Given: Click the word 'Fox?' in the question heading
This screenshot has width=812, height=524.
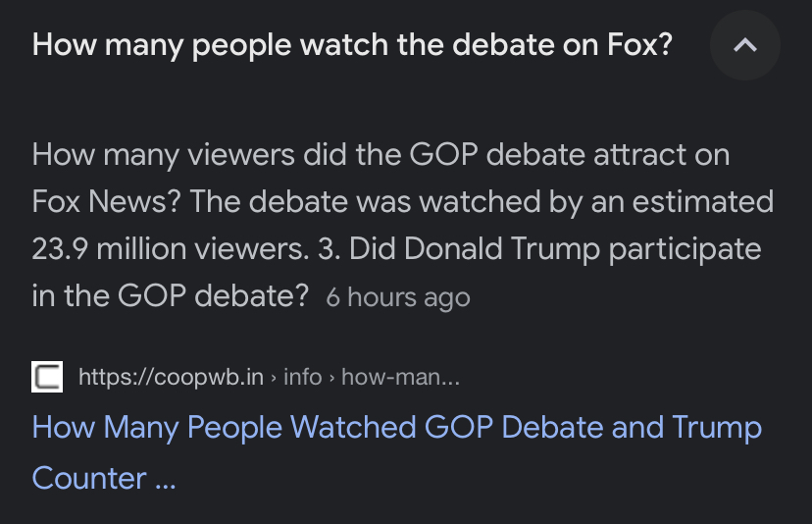Looking at the screenshot, I should (x=640, y=45).
